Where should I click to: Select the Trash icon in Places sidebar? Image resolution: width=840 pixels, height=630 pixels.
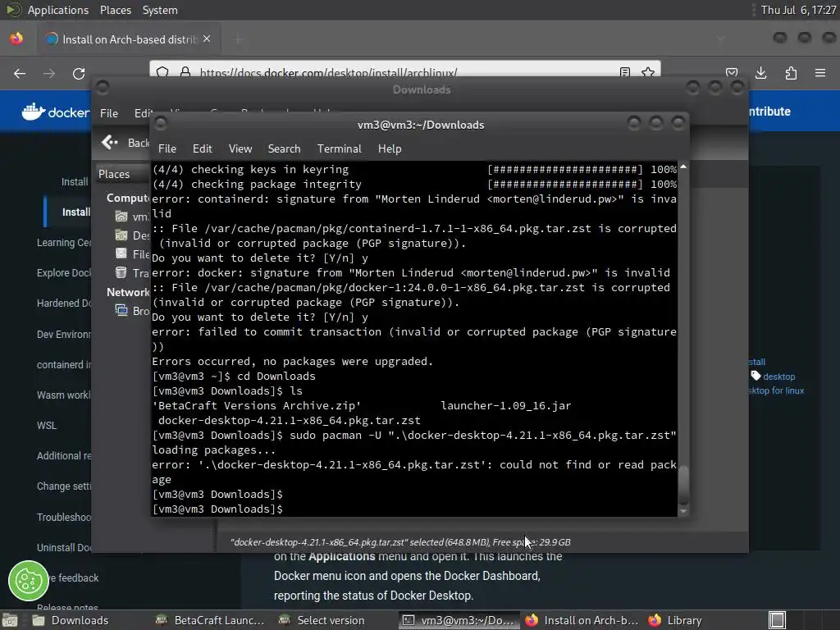121,272
